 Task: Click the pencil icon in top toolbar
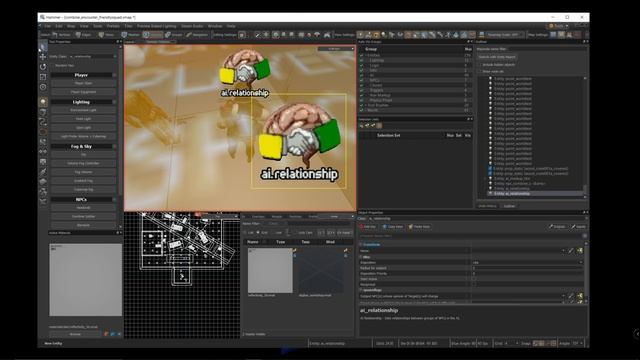(258, 35)
